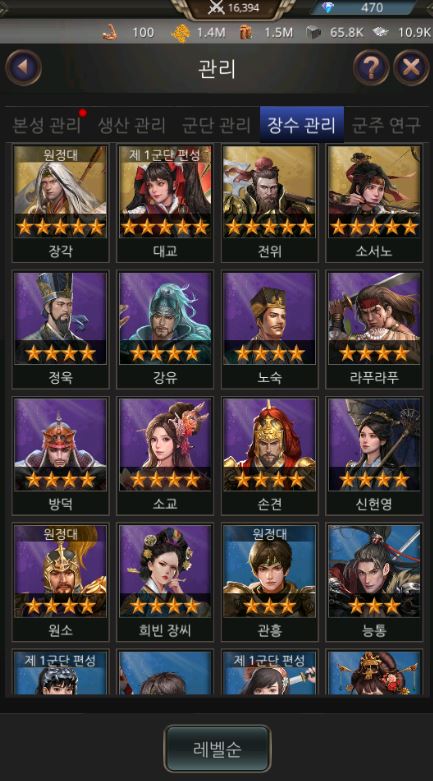The width and height of the screenshot is (433, 781).
Task: Tap the muscle arm stamina icon
Action: [x=110, y=33]
